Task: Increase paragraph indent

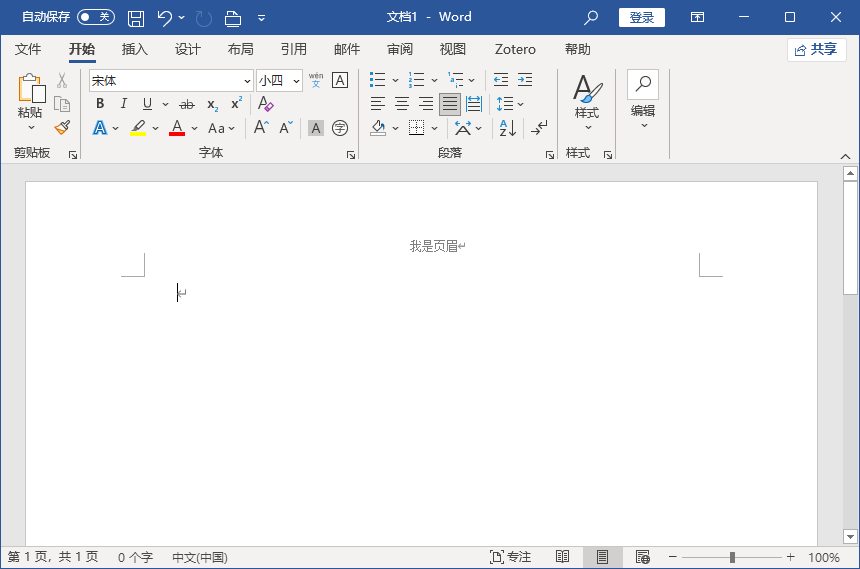Action: pyautogui.click(x=525, y=80)
